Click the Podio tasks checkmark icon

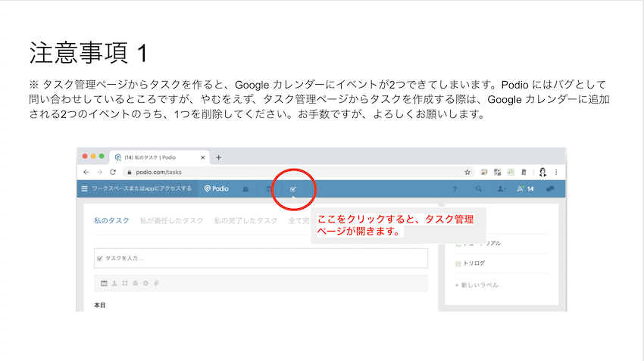coord(293,189)
